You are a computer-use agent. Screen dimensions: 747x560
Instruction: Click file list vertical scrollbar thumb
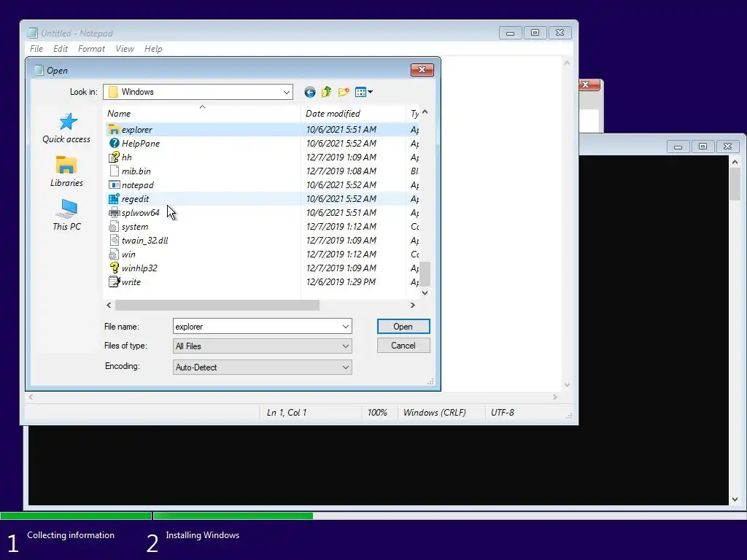(x=425, y=274)
